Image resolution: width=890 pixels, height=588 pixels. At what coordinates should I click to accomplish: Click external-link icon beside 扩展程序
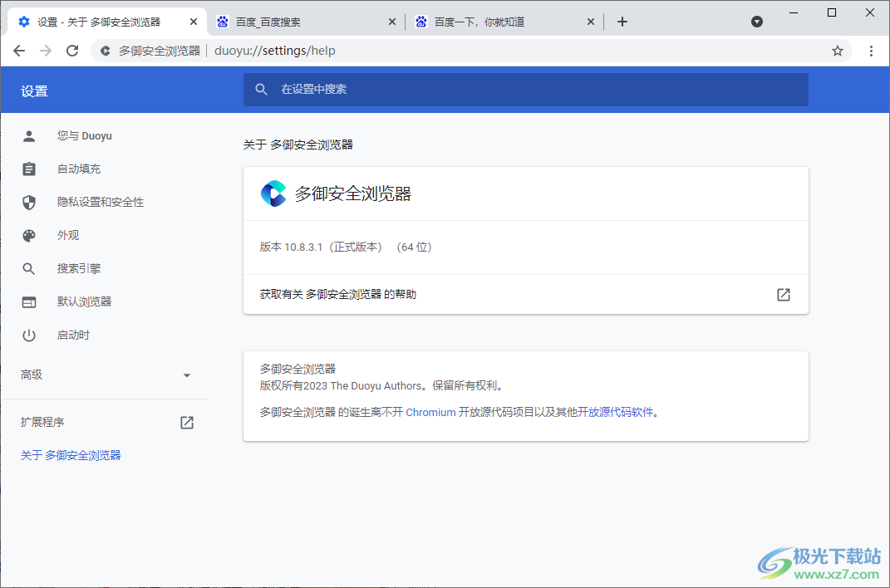187,423
